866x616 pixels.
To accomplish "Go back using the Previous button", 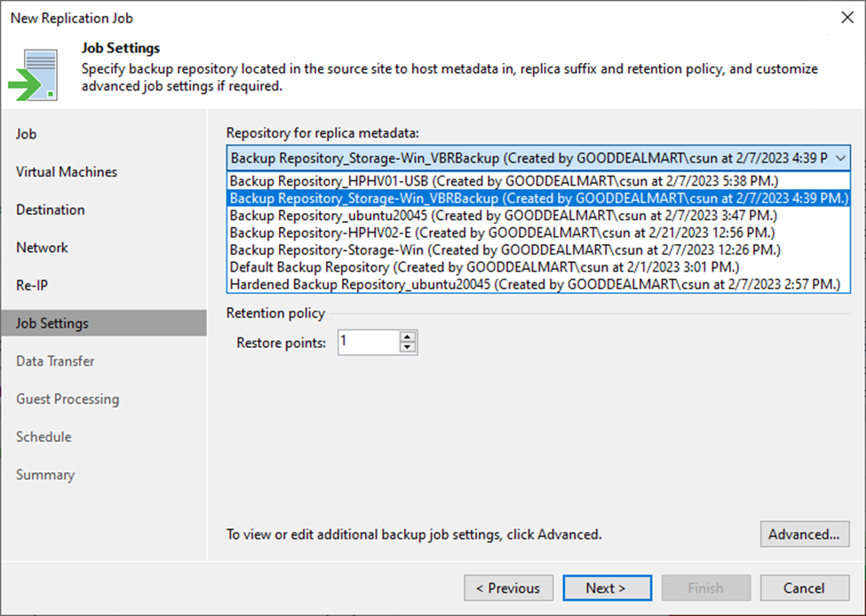I will [x=508, y=588].
